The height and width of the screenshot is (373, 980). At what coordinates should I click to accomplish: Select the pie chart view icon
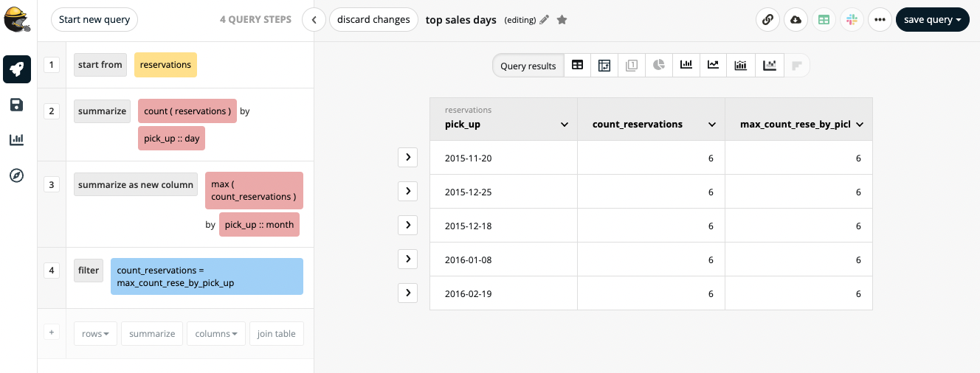coord(659,66)
